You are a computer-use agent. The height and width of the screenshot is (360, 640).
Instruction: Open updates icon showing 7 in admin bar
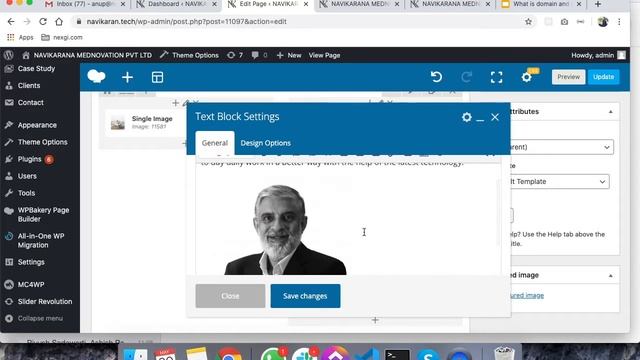coord(235,55)
